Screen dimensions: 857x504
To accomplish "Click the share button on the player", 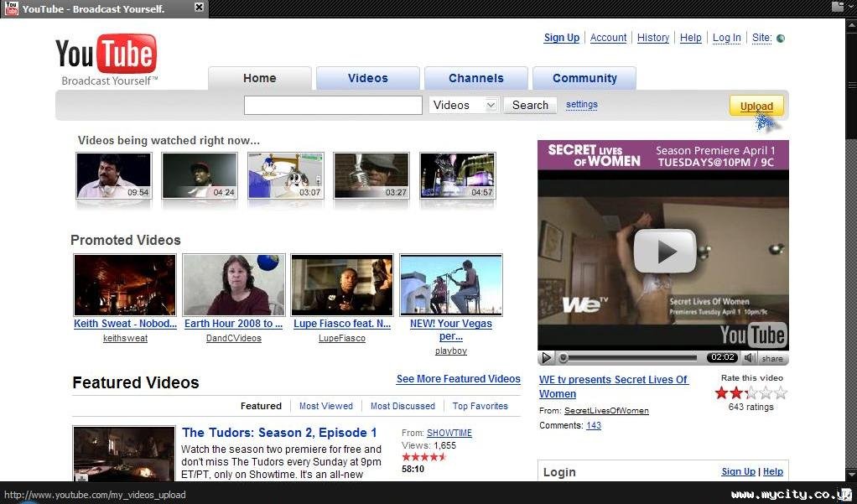I will [x=771, y=359].
